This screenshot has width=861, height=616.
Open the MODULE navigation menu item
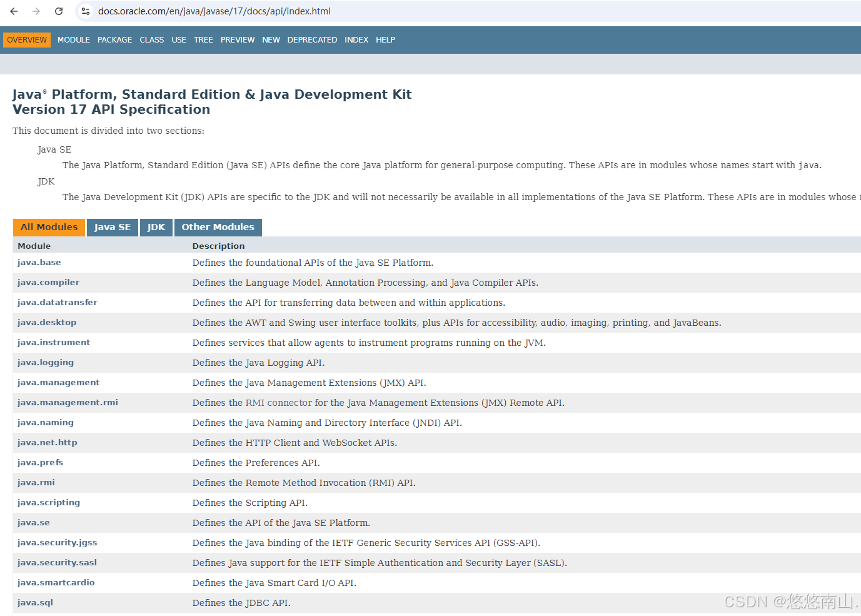[x=73, y=39]
